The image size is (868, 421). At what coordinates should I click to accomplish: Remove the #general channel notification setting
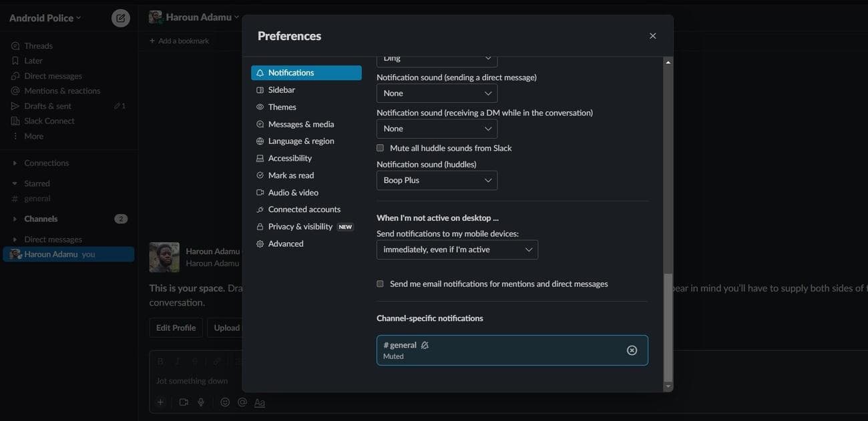coord(632,350)
